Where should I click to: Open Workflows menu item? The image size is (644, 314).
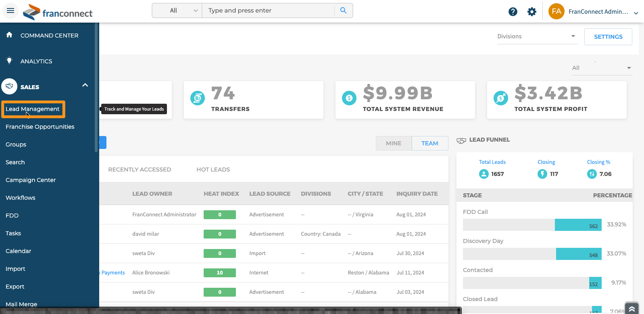[21, 198]
